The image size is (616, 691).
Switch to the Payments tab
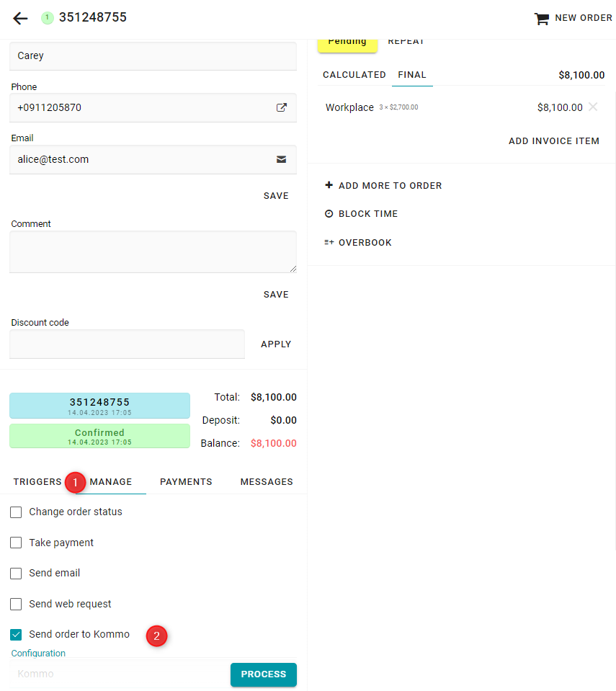coord(186,481)
